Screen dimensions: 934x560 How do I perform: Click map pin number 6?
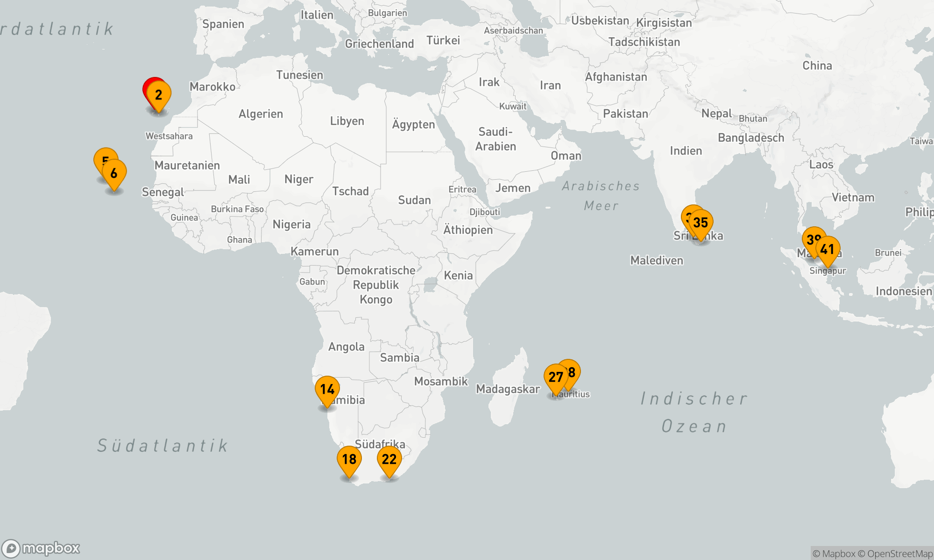point(114,173)
